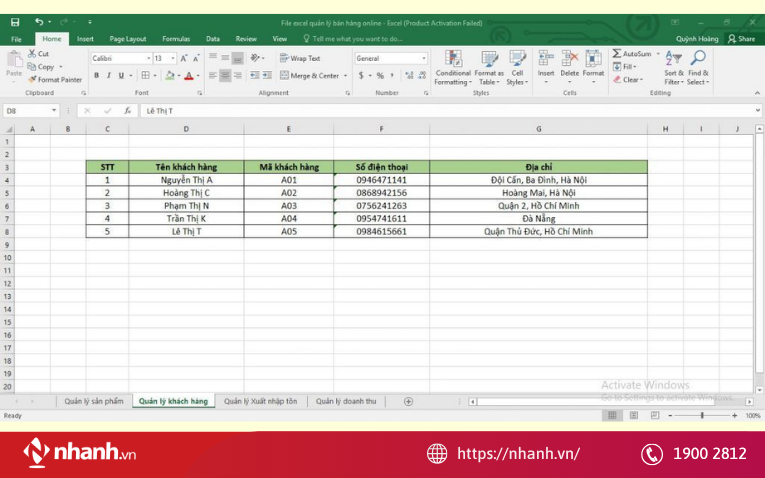Toggle Top Align
This screenshot has width=765, height=478.
(213, 58)
